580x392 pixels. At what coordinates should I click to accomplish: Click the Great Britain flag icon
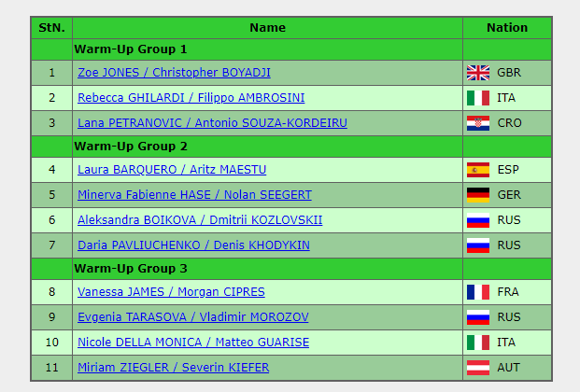(478, 73)
